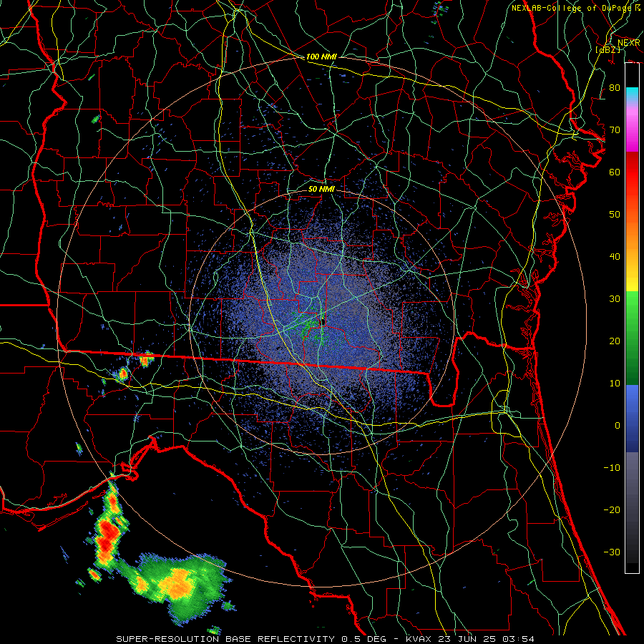Click the -10 value on the dBZ scale
The image size is (644, 644).
tap(612, 467)
